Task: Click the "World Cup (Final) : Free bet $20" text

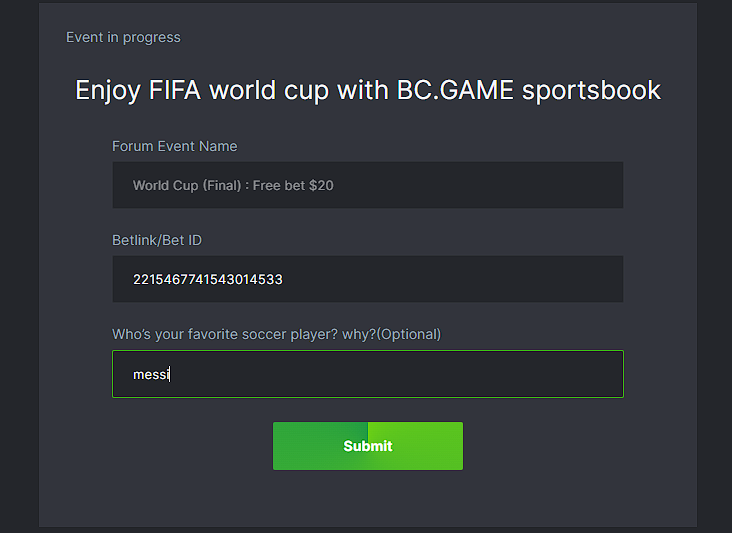Action: 232,186
